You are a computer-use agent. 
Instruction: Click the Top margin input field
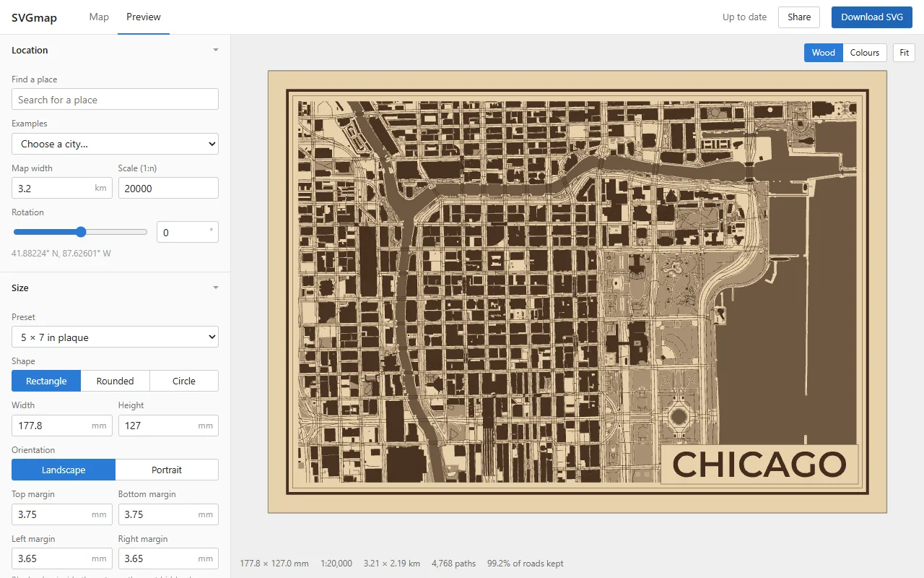(62, 514)
